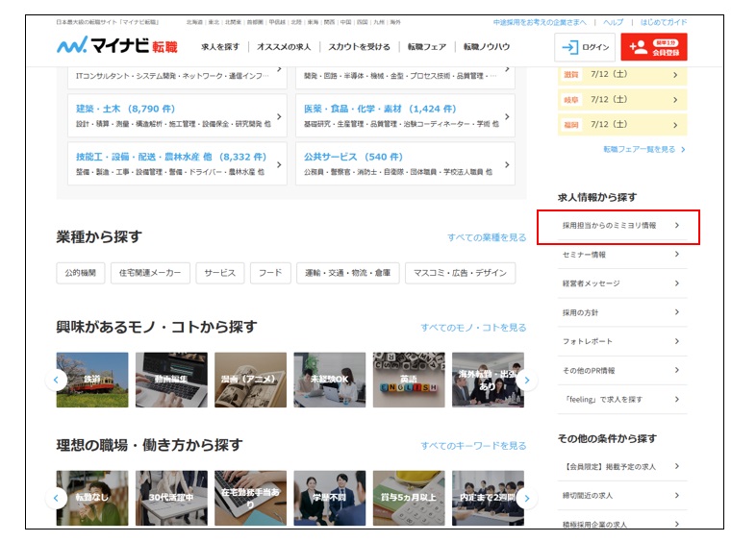
Task: Show next items in 興味があるモノ carousel
Action: click(526, 380)
